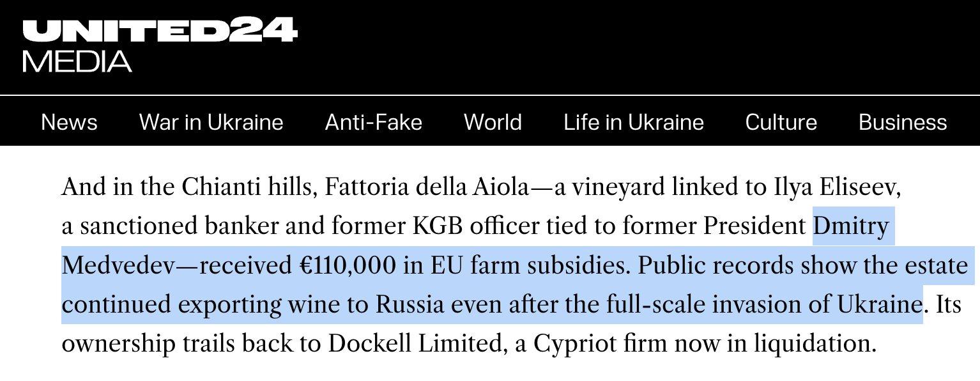Click the words "Fattoria della Aiola"

[427, 187]
